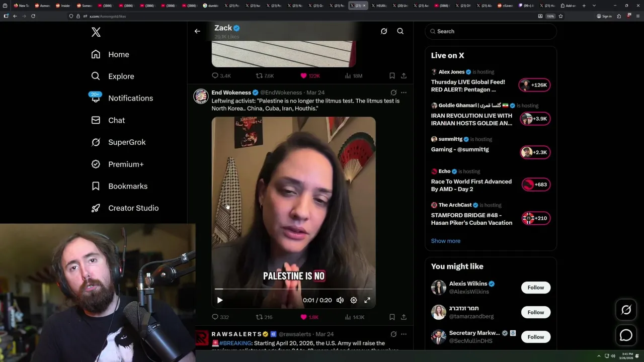Open the Home icon in sidebar
Viewport: 644px width, 362px height.
coord(96,54)
